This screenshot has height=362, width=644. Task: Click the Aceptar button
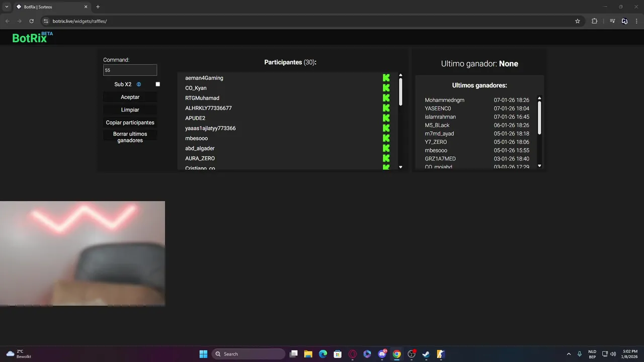click(130, 97)
